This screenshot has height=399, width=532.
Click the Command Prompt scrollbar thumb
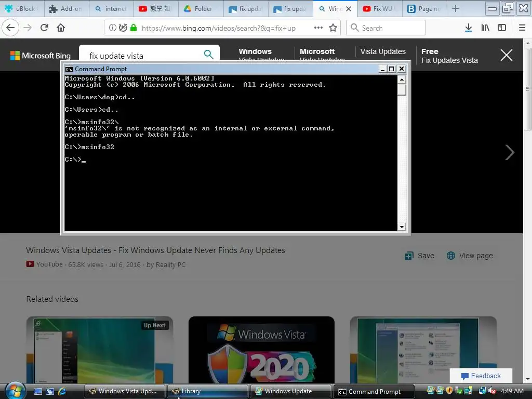402,89
